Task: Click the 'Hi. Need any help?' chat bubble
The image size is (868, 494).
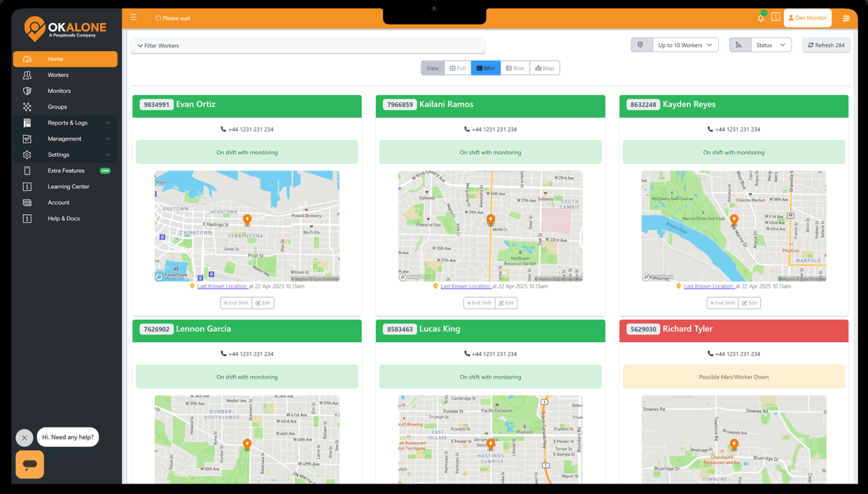Action: (68, 437)
